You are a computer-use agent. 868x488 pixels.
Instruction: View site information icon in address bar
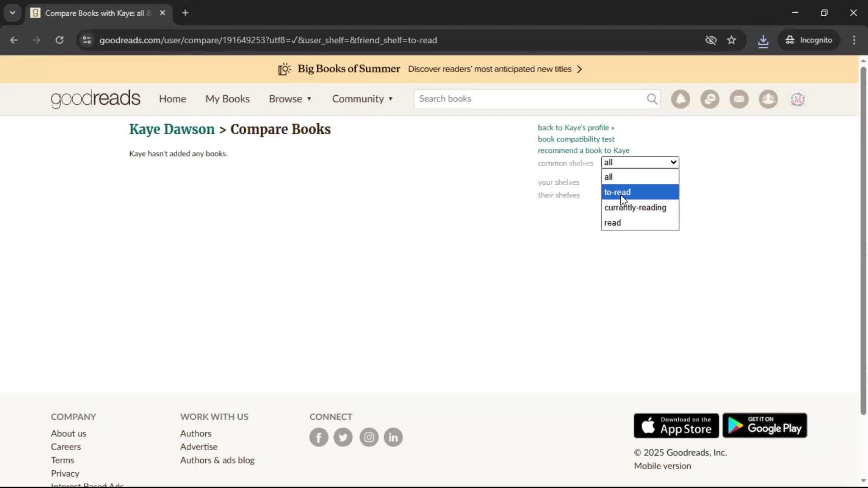point(87,40)
